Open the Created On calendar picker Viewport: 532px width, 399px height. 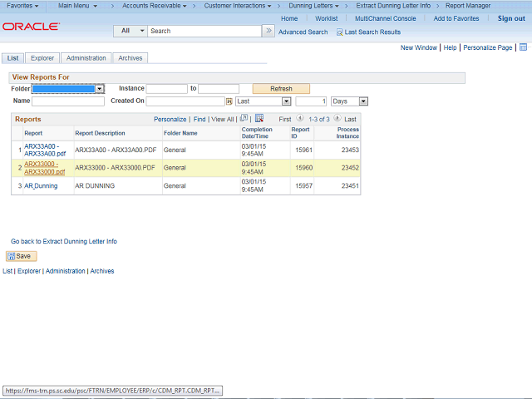[x=229, y=101]
